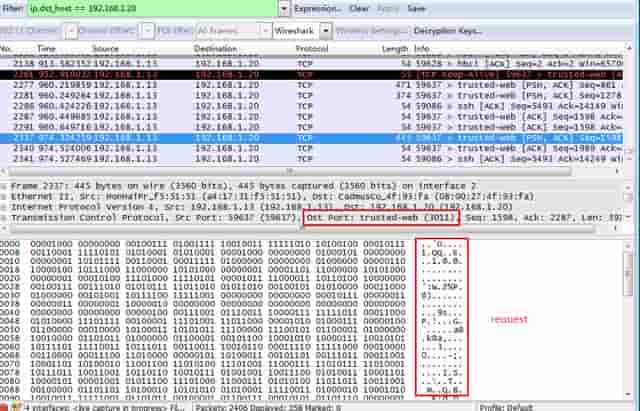Screen dimensions: 640x411
Task: Click the red expert info status icon
Action: [5, 407]
